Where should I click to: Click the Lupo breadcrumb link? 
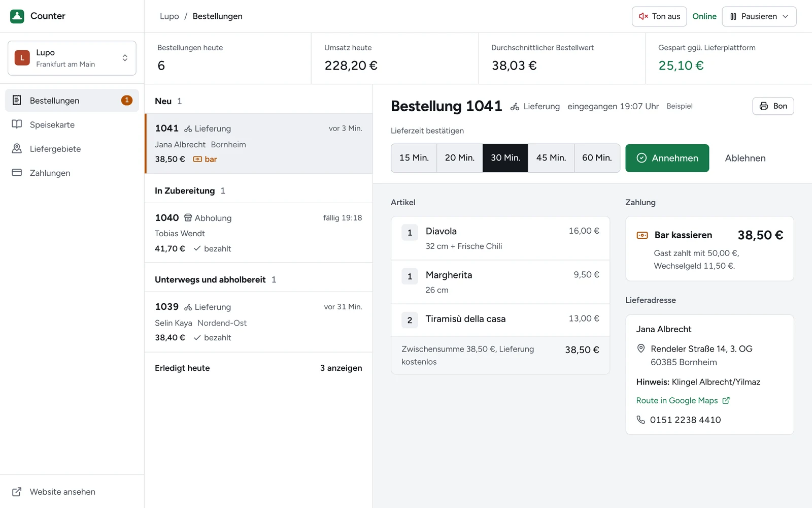tap(170, 16)
